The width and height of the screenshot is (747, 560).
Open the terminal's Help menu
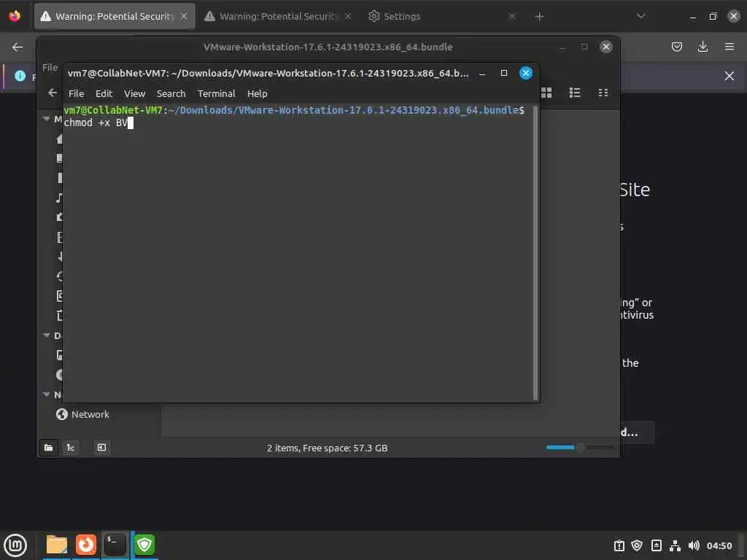tap(258, 94)
